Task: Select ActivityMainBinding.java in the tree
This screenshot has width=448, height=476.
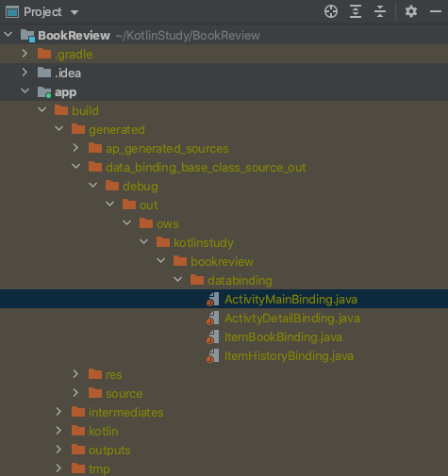Action: click(x=224, y=299)
